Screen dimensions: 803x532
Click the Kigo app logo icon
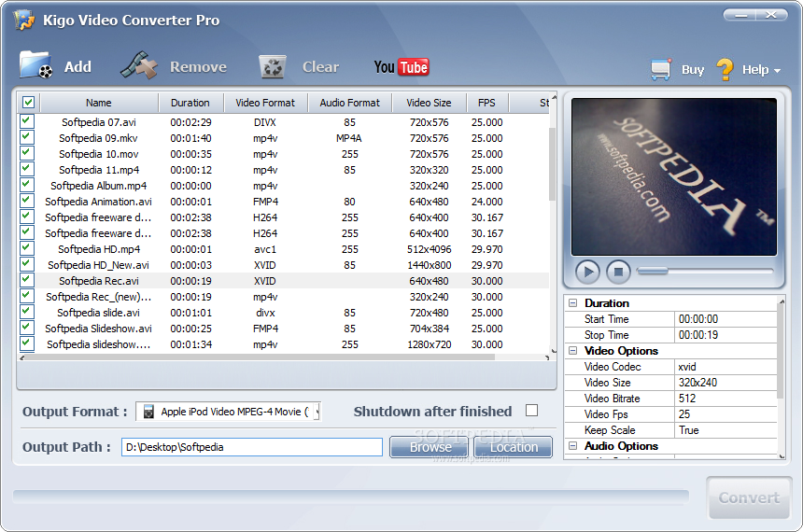pos(24,20)
